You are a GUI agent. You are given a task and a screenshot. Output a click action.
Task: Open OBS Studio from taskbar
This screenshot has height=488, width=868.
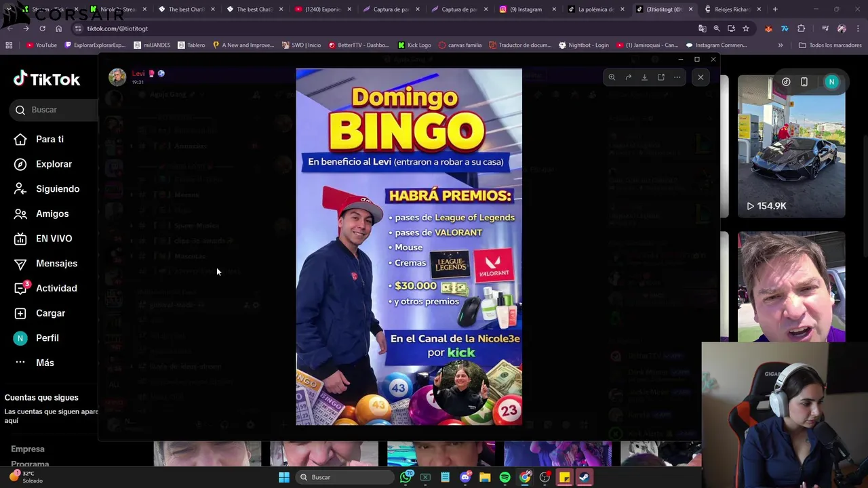point(545,477)
